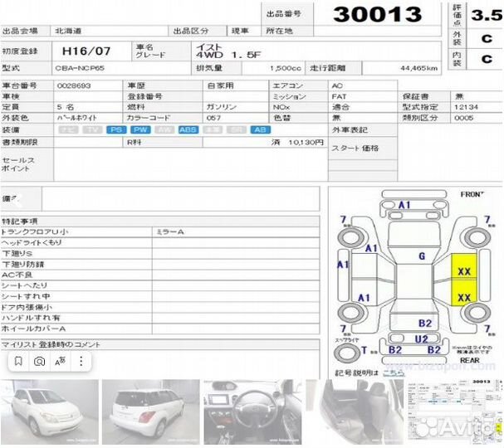
Task: Select the 自家用 vehicle history value
Action: point(221,85)
